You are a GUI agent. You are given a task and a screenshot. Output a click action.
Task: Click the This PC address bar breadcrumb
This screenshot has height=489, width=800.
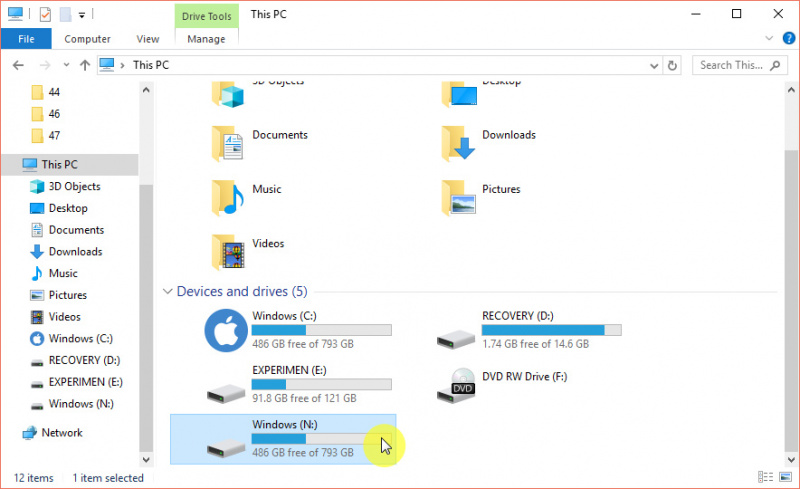point(151,65)
